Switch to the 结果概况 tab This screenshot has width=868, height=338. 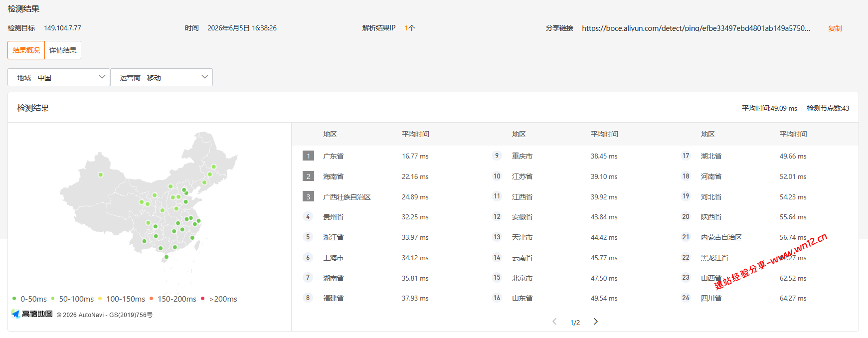[26, 50]
